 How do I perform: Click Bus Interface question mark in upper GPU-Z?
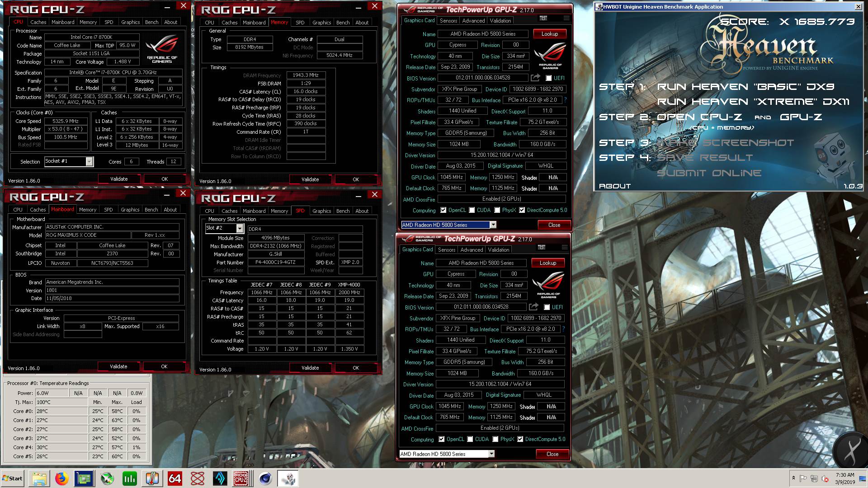pyautogui.click(x=565, y=100)
